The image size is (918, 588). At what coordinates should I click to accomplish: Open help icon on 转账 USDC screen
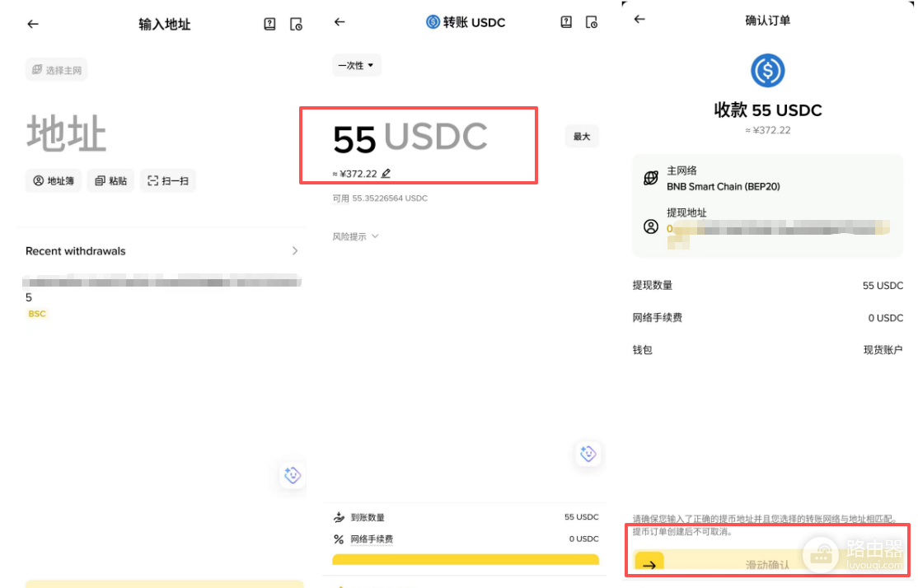(566, 22)
